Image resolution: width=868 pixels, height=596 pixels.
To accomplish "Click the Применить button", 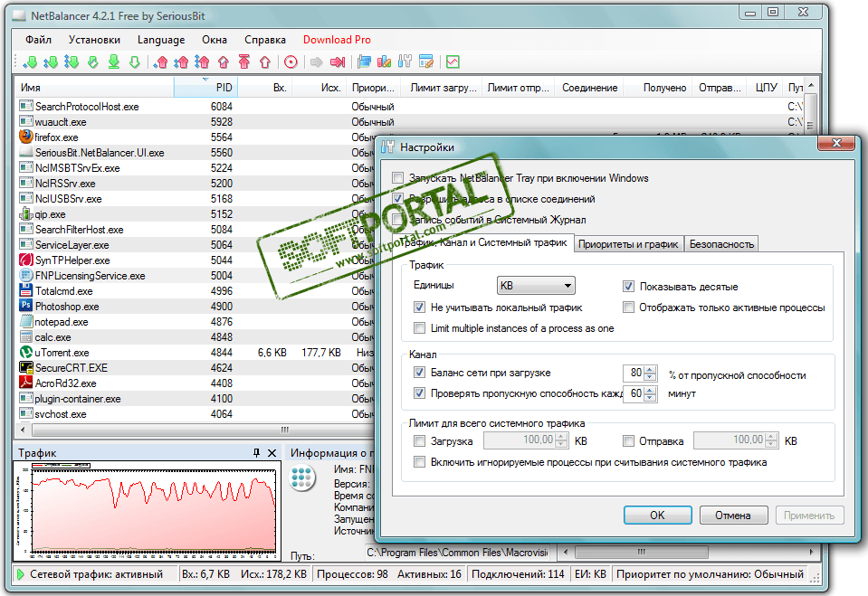I will coord(809,516).
